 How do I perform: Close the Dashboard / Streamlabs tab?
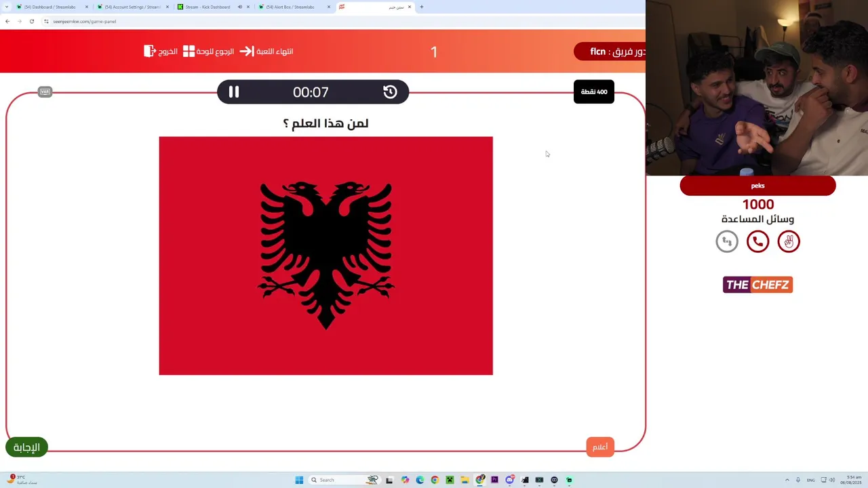pyautogui.click(x=87, y=7)
